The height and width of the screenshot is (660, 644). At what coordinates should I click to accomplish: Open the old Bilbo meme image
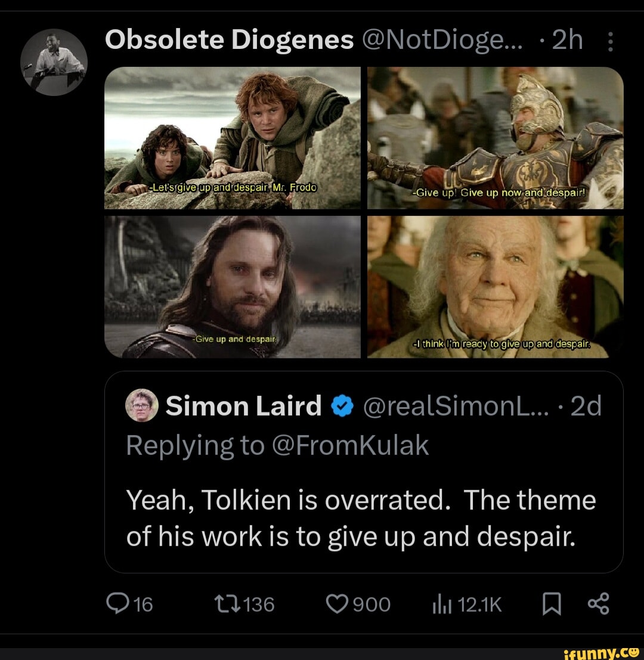(495, 287)
